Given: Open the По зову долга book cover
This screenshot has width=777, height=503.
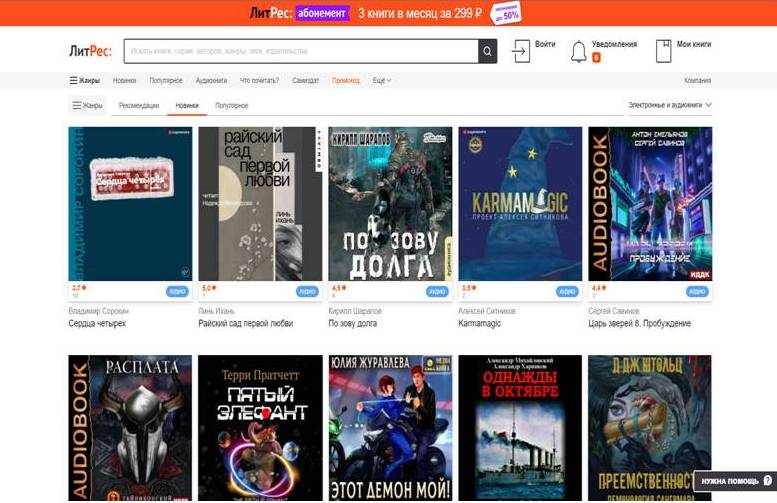Looking at the screenshot, I should [x=390, y=204].
